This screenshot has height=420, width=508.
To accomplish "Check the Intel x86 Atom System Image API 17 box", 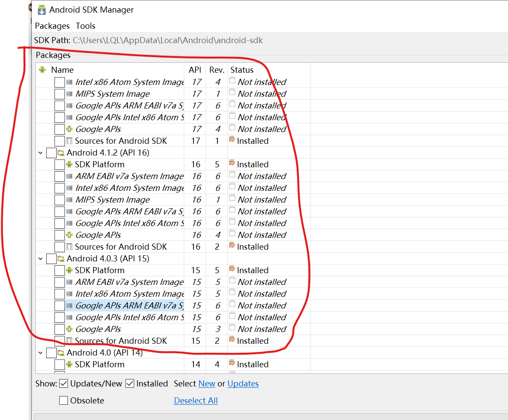I will [x=60, y=82].
